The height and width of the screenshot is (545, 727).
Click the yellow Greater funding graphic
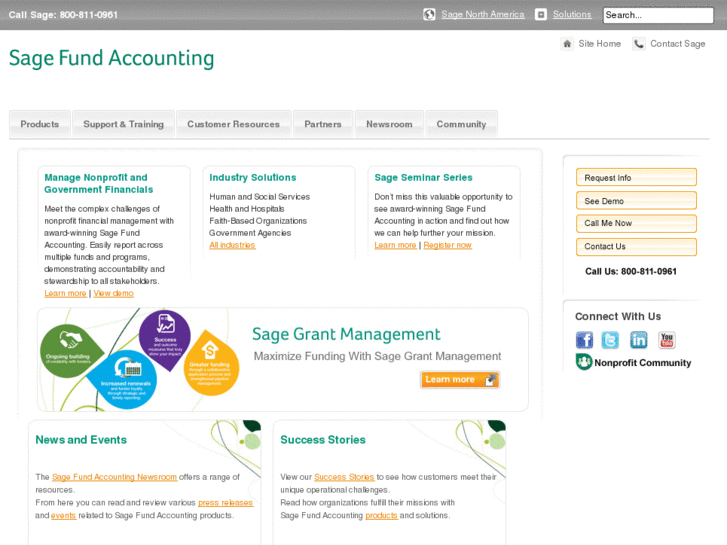coord(211,364)
